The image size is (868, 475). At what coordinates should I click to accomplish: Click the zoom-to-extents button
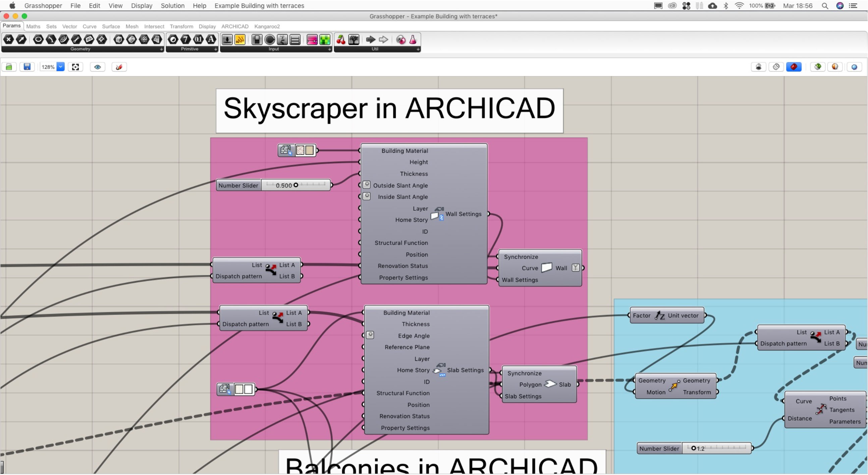(75, 67)
